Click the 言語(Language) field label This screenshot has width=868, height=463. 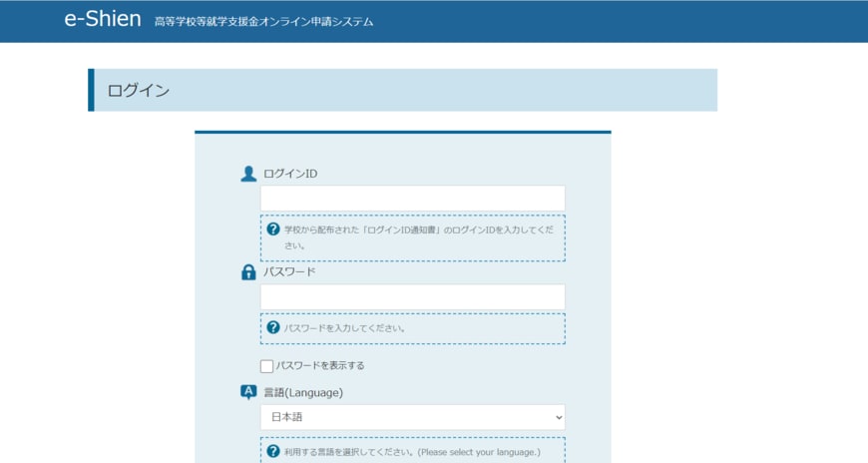click(x=303, y=393)
